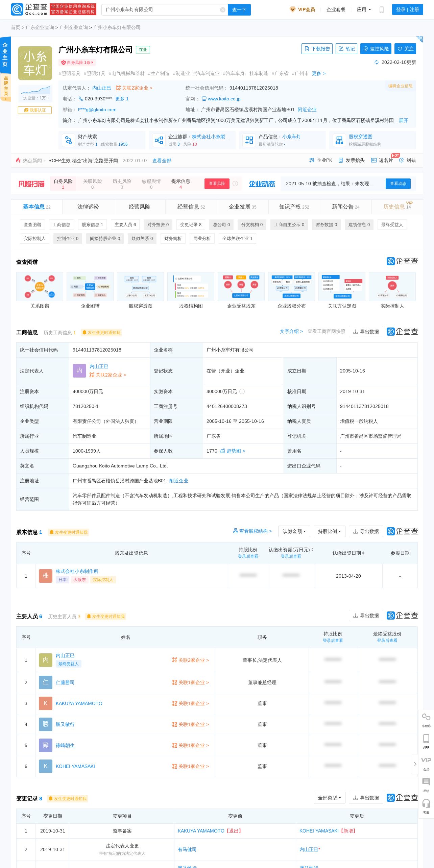Viewport: 434px width, 868px height.
Task: Click the 株 shareholder avatar icon
Action: point(46,576)
